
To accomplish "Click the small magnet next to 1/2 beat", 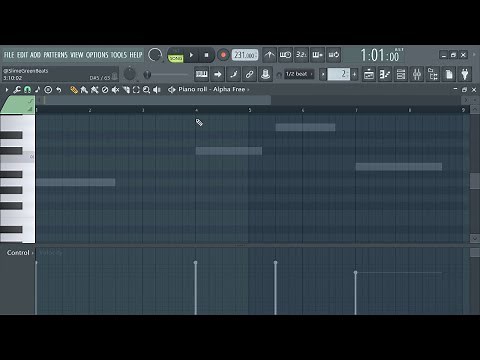I will click(279, 75).
